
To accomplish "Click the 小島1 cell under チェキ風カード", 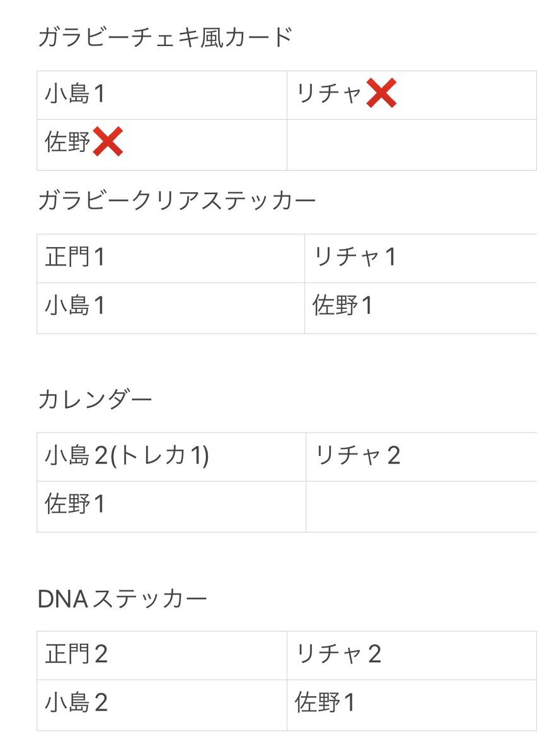I will (162, 95).
